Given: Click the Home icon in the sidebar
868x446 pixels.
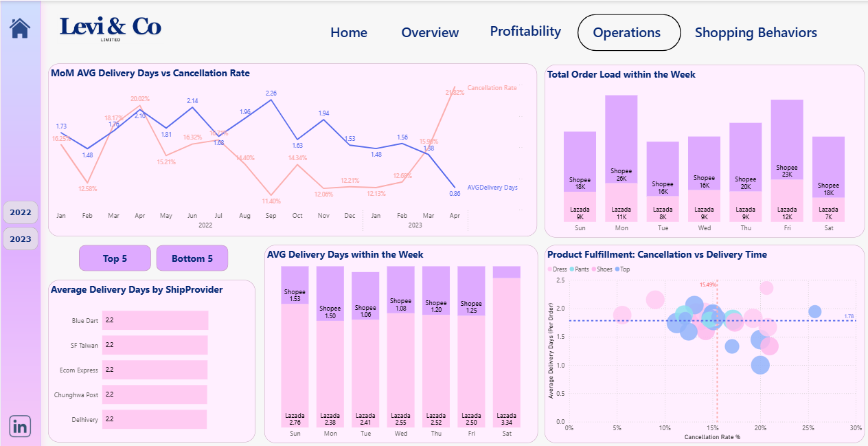Looking at the screenshot, I should click(x=20, y=28).
